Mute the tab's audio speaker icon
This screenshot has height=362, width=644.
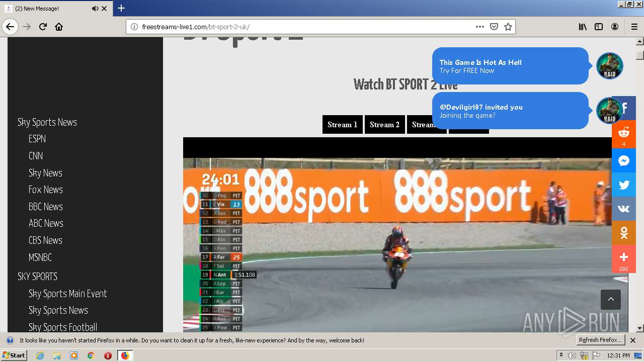tap(95, 9)
